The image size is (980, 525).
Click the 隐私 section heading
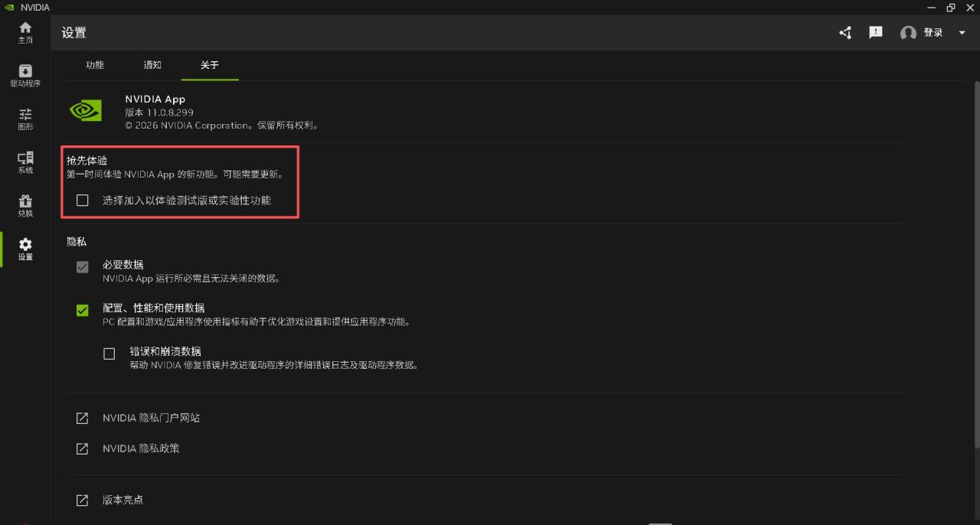[77, 242]
